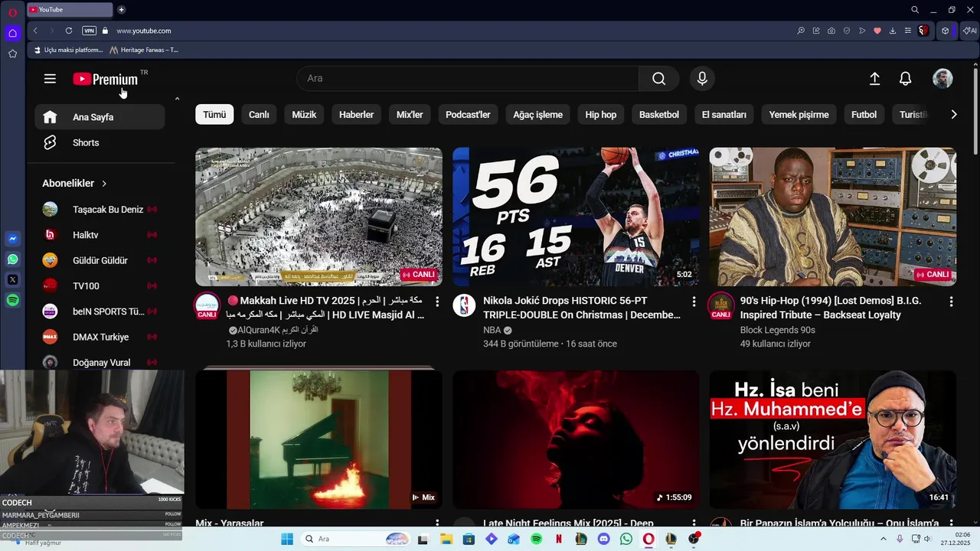Open Nikola Jokić 56 PTS thumbnail
The height and width of the screenshot is (551, 980).
click(576, 217)
